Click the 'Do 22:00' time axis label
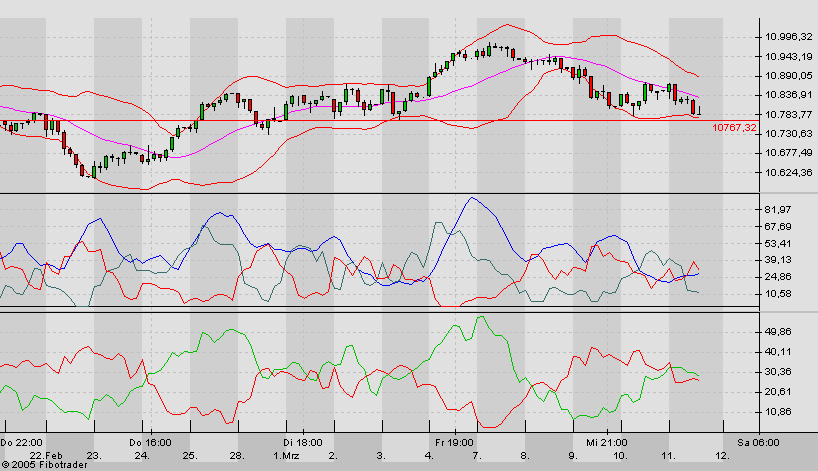818x471 pixels. (x=20, y=442)
